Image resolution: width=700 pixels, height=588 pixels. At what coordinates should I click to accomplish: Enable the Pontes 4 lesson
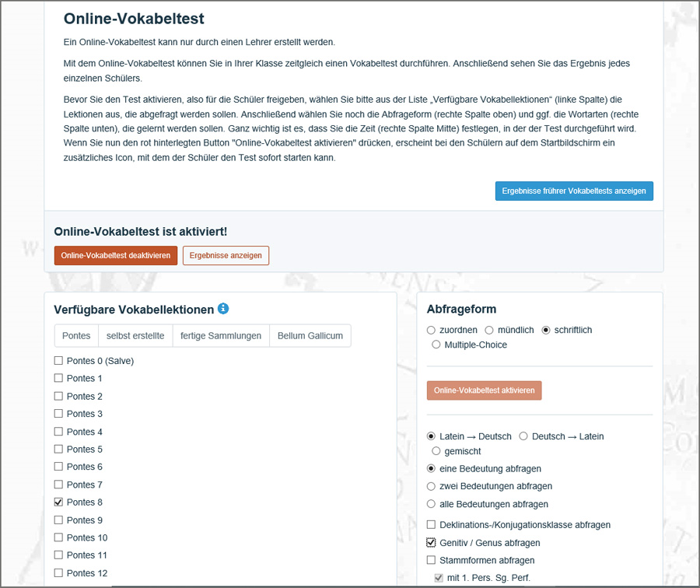(58, 432)
